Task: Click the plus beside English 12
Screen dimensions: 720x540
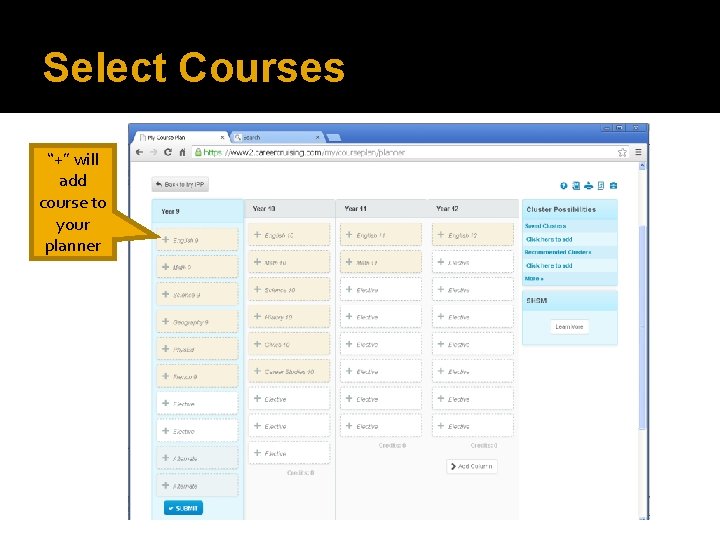Action: tap(441, 235)
